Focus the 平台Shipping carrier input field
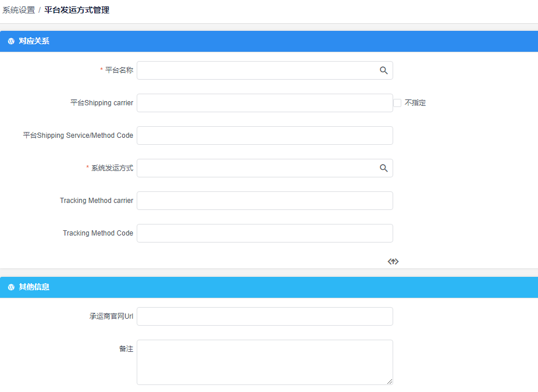 pos(265,103)
